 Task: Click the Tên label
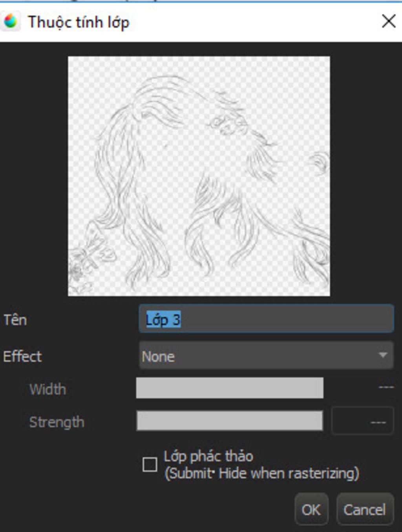click(15, 320)
